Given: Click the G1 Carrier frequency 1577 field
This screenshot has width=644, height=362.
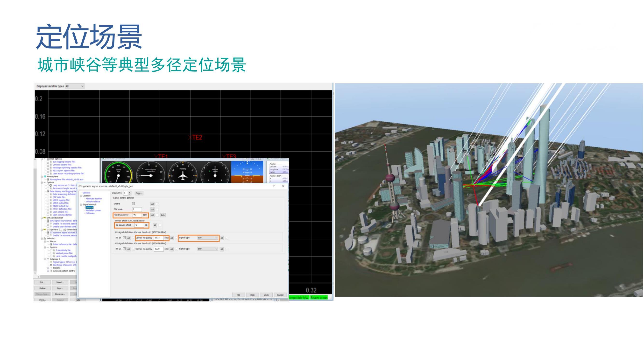Looking at the screenshot, I should [x=158, y=238].
